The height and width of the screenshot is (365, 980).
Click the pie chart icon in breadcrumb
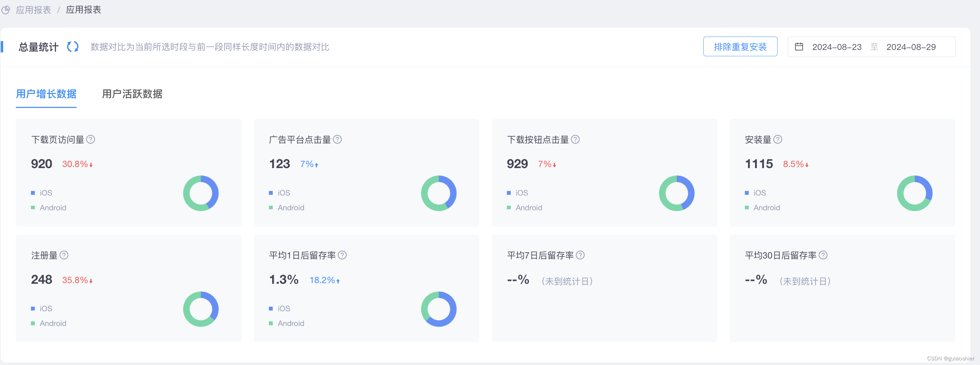6,10
